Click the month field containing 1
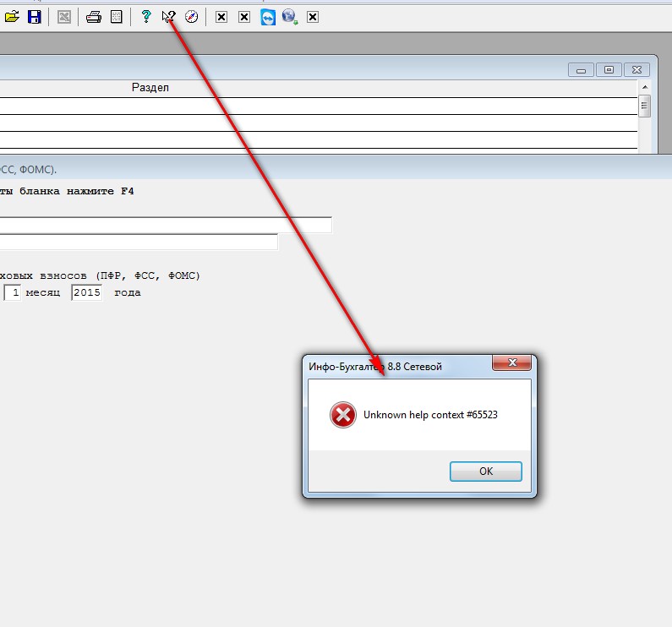 [12, 293]
